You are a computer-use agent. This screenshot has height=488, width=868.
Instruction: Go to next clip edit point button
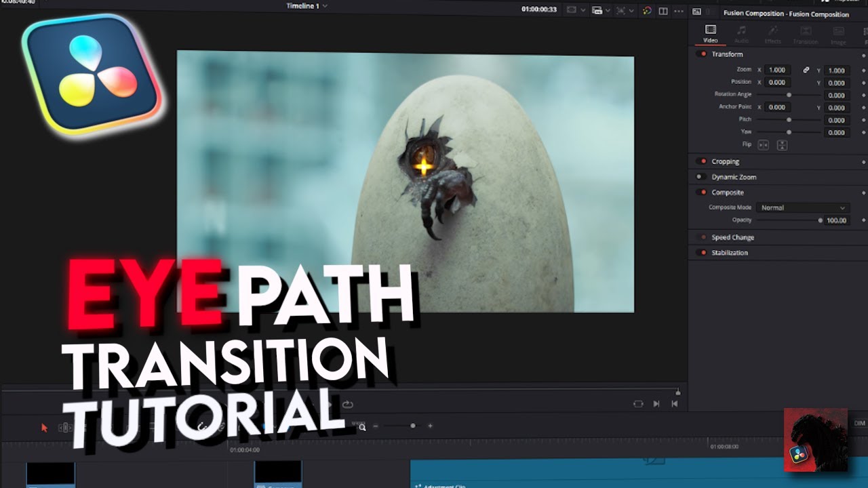click(x=656, y=403)
